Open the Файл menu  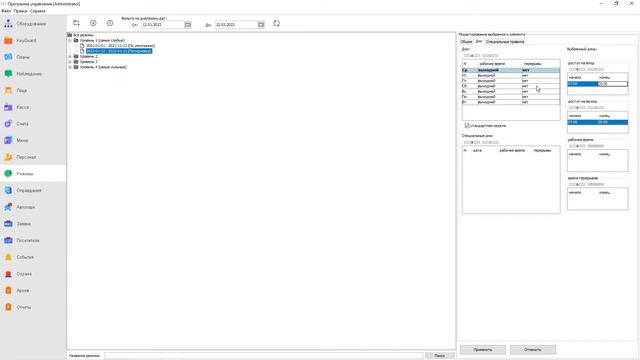(x=6, y=11)
